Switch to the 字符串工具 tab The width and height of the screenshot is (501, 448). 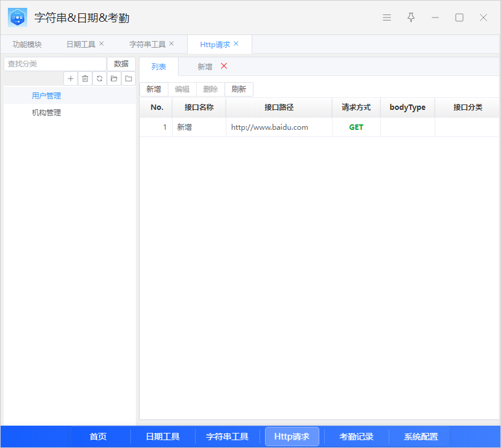pos(147,45)
